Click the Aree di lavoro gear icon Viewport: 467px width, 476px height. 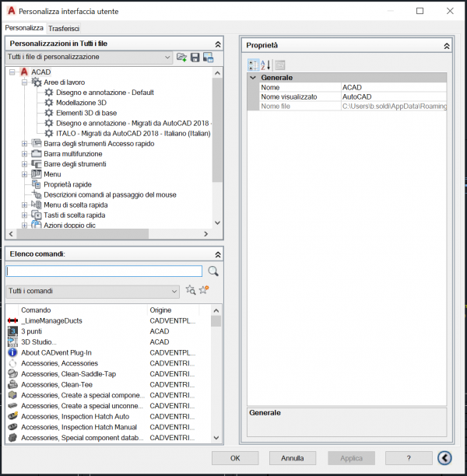(x=37, y=82)
